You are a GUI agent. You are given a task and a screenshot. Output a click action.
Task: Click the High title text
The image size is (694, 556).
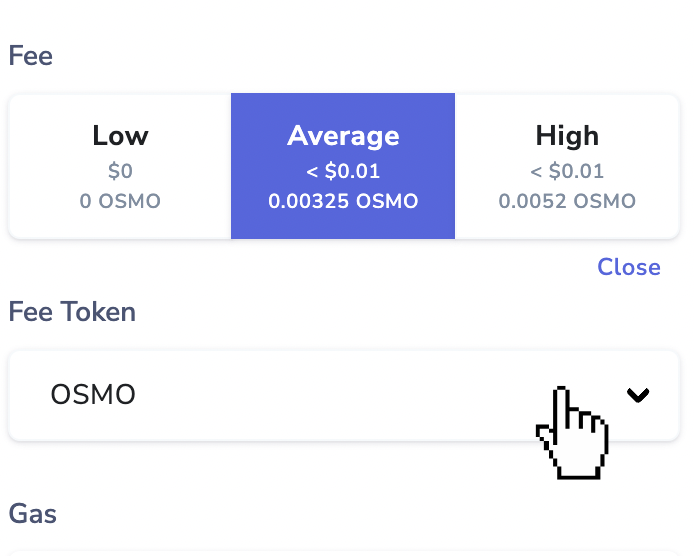(567, 136)
